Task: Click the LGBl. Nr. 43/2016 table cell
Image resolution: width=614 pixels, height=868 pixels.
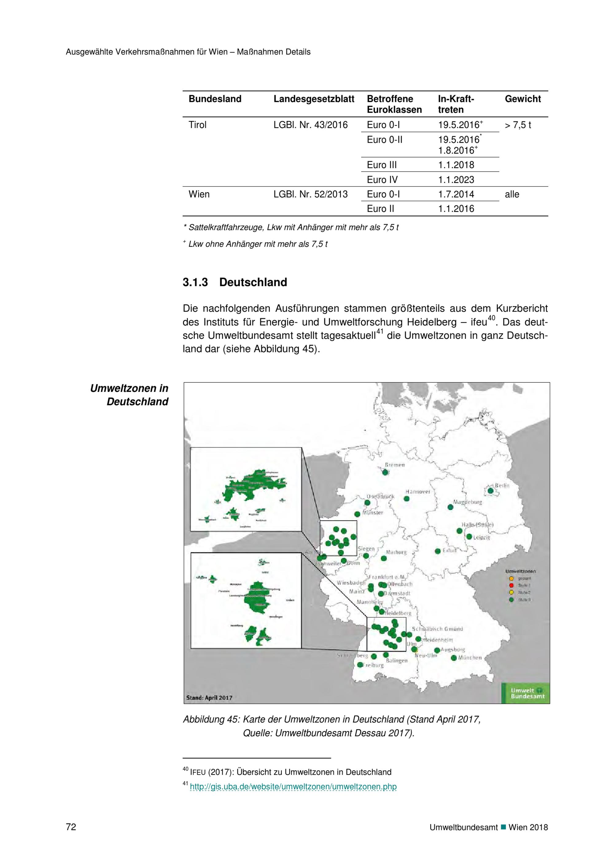Action: [x=310, y=125]
